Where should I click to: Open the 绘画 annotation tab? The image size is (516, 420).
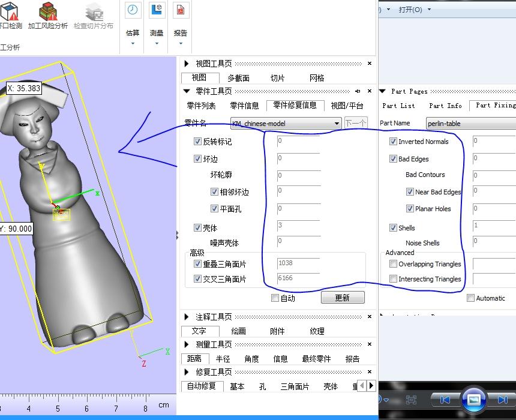(x=238, y=331)
